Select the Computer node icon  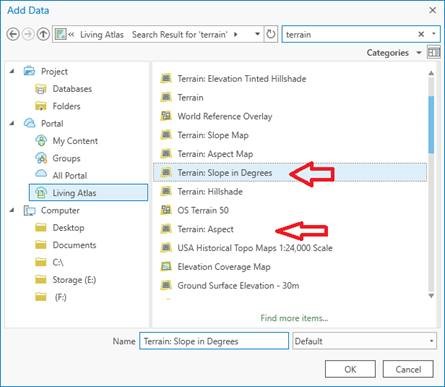tap(29, 210)
